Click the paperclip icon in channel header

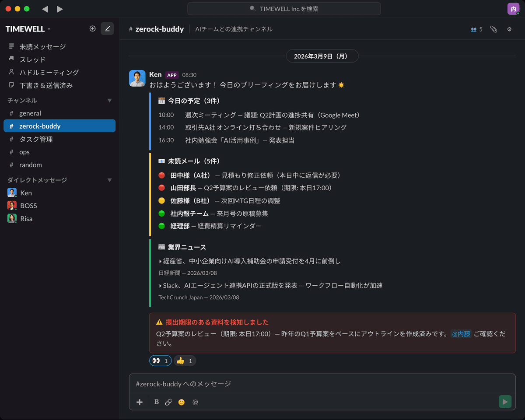coord(493,29)
